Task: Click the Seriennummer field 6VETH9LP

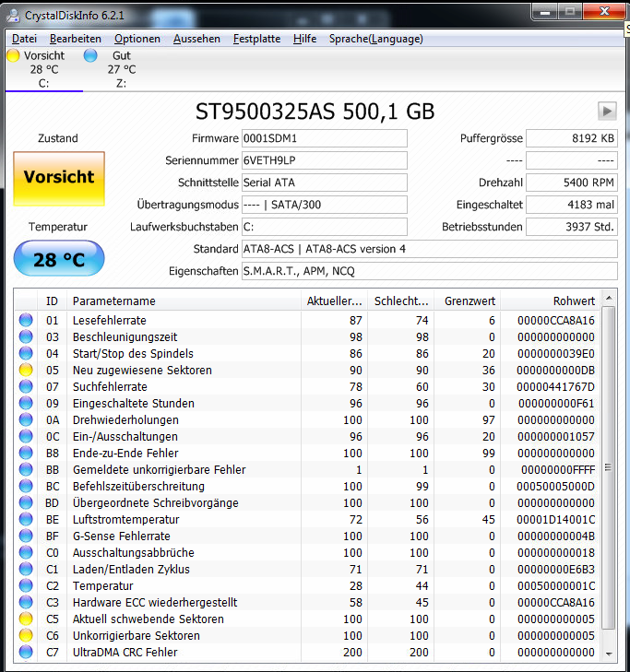Action: (x=324, y=160)
